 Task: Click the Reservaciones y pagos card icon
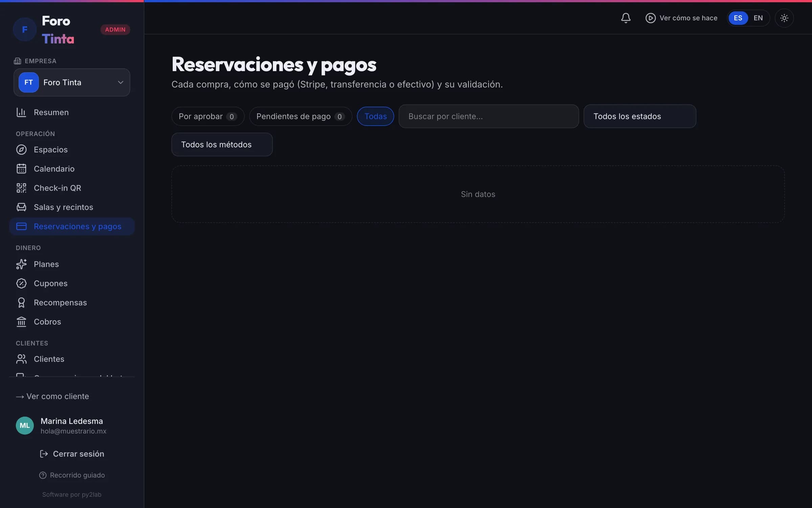coord(21,226)
